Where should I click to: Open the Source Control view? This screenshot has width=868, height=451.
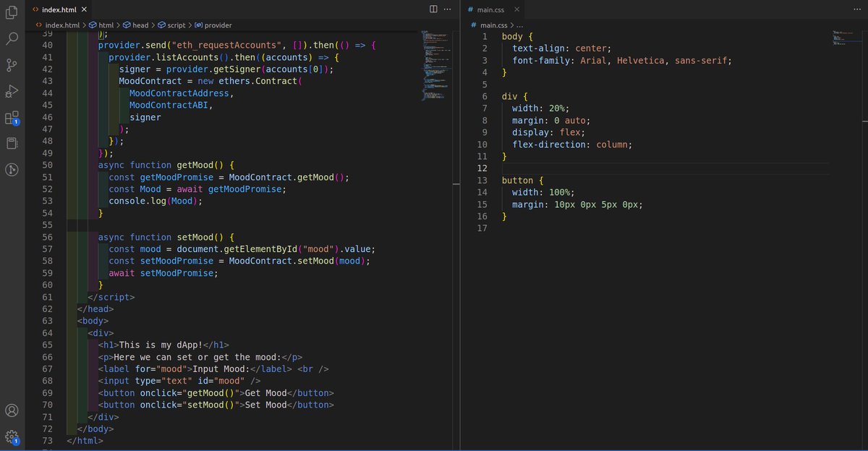(x=12, y=65)
